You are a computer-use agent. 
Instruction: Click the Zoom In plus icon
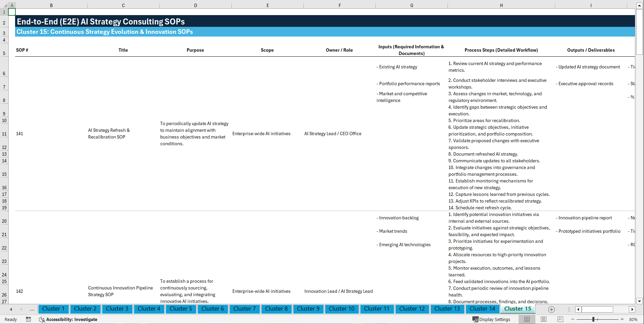coord(622,319)
